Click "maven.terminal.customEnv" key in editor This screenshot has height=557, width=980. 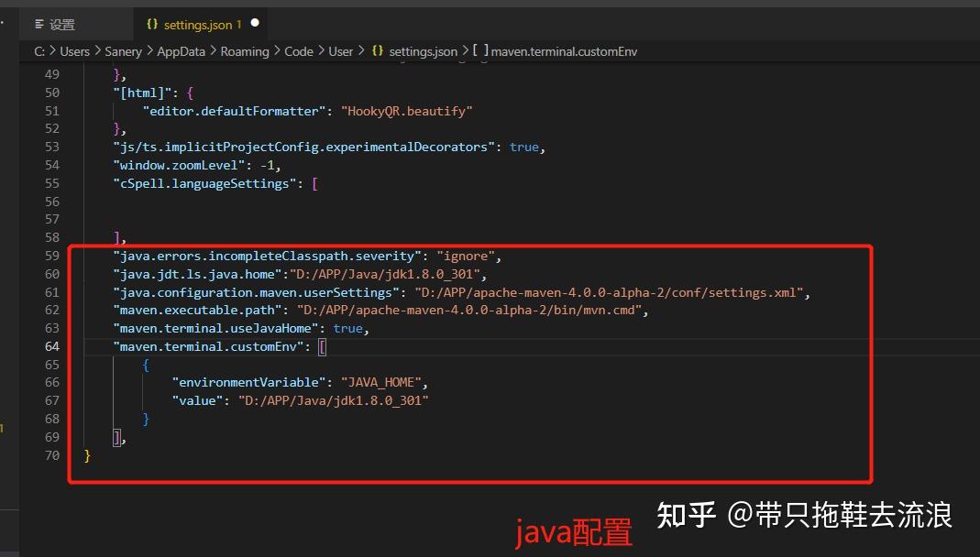(x=209, y=346)
